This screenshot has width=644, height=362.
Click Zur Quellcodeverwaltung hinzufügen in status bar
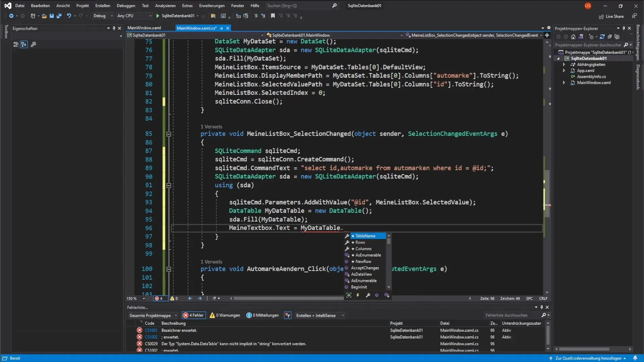click(588, 358)
